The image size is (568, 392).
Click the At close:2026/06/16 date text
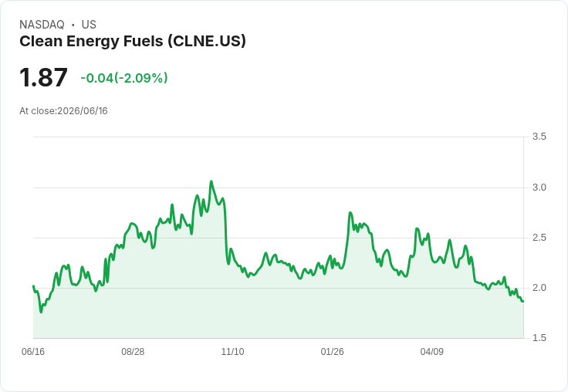(x=63, y=111)
